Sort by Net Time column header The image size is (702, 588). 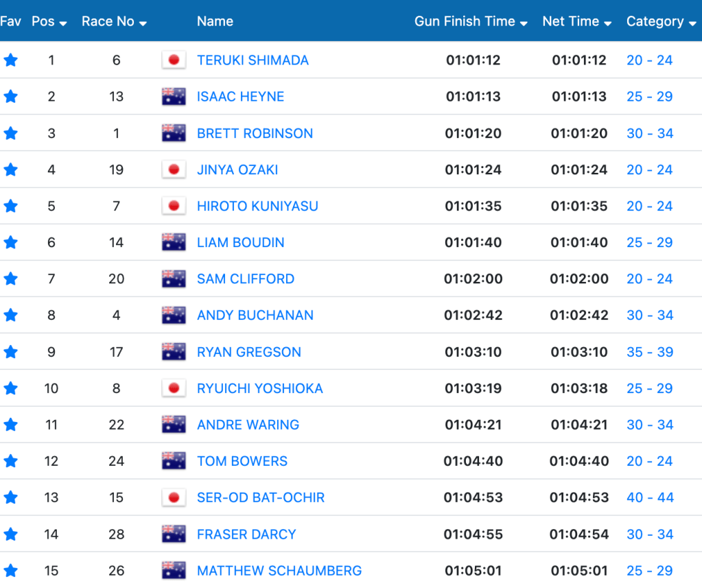pos(576,21)
